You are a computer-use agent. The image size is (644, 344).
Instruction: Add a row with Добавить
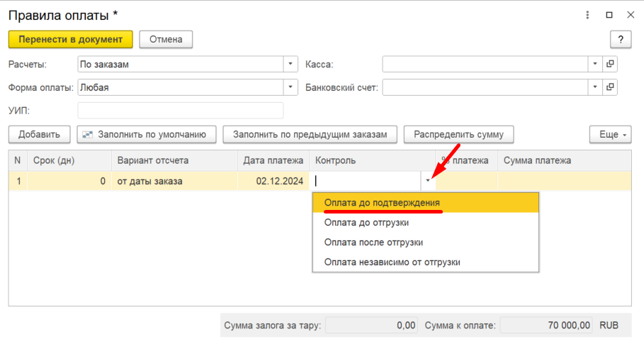tap(40, 134)
